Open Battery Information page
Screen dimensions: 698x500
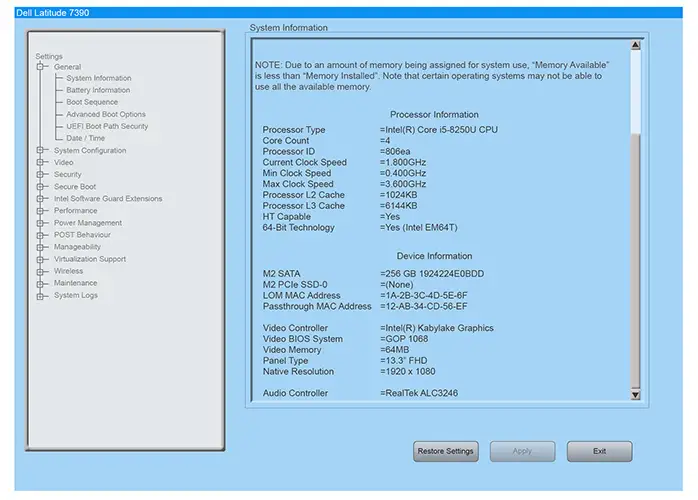(x=98, y=90)
